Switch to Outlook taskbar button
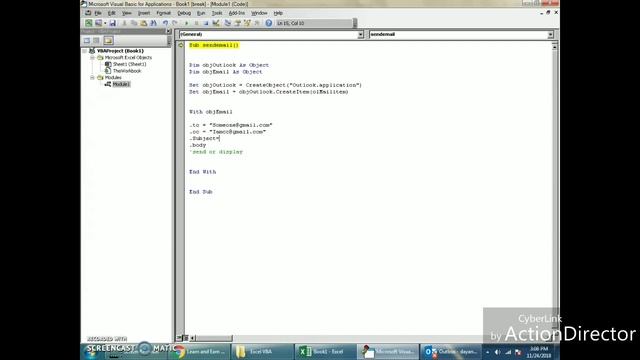640x360 pixels. click(x=451, y=351)
